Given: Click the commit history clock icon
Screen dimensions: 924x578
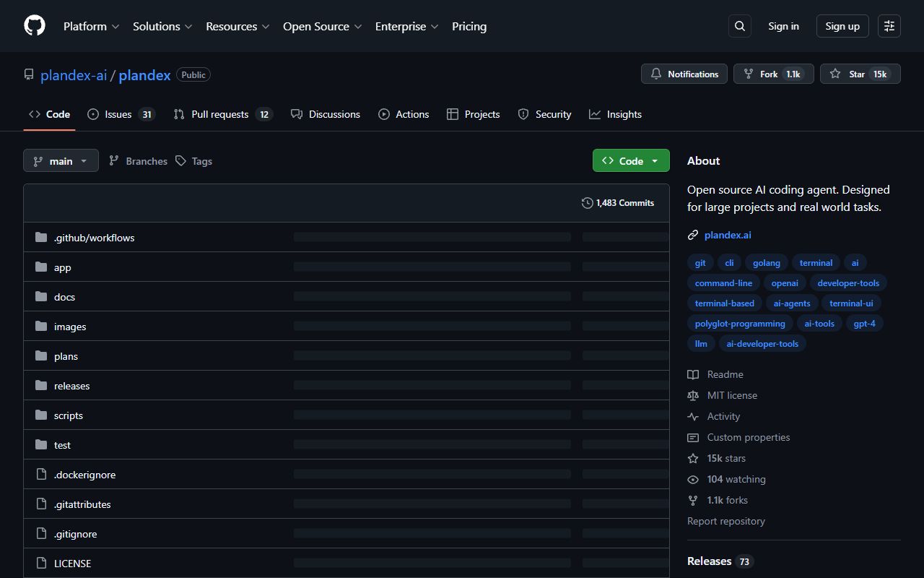Looking at the screenshot, I should [x=587, y=203].
